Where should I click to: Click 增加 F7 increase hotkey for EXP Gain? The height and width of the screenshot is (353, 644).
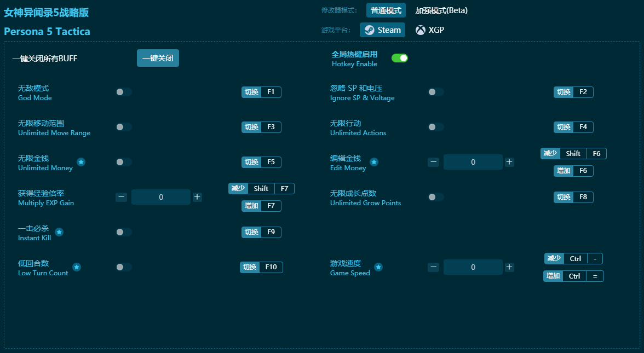click(x=261, y=206)
